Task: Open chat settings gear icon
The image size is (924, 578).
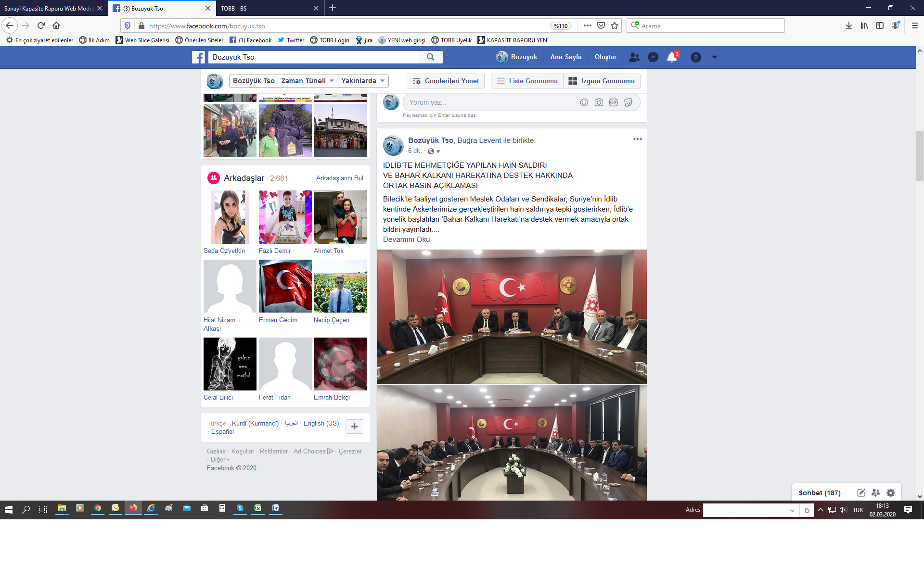Action: pyautogui.click(x=891, y=493)
